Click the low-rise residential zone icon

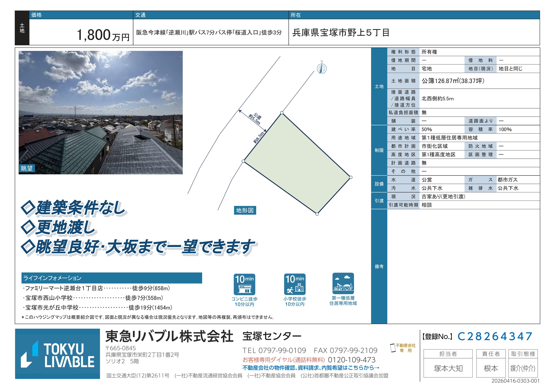[x=343, y=284]
